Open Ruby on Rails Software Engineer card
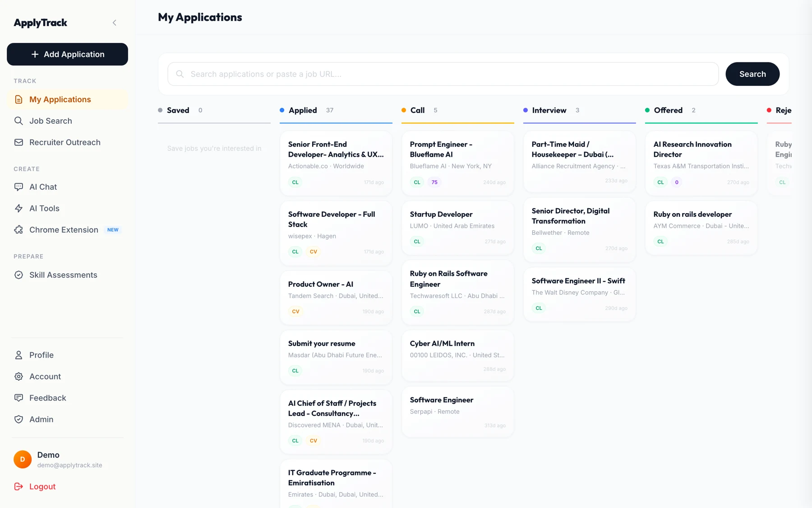Viewport: 812px width, 508px height. pos(458,292)
